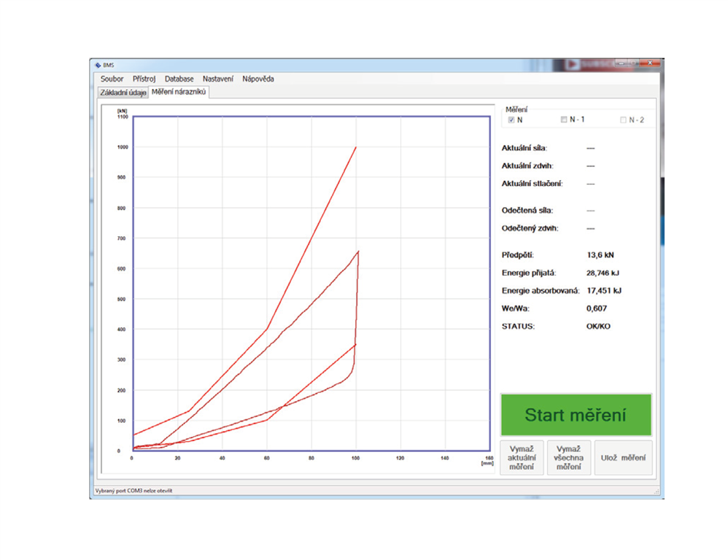728x560 pixels.
Task: Open the Database menu
Action: 179,79
